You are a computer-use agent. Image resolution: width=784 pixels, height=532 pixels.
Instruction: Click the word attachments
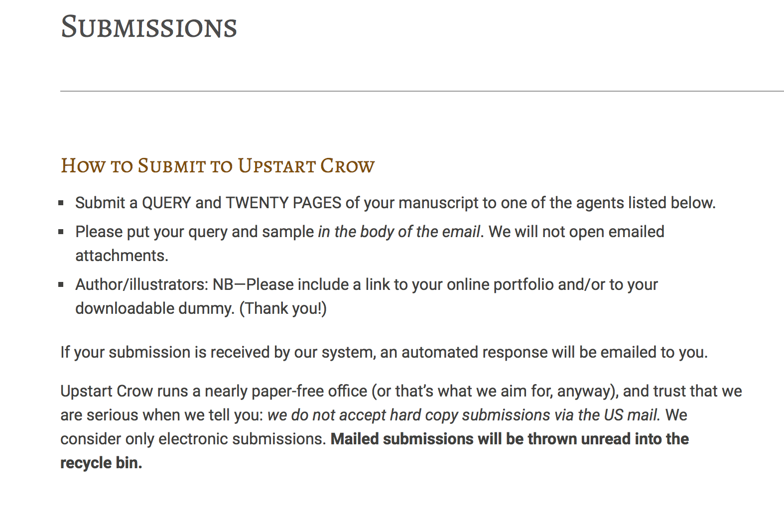[x=122, y=256]
